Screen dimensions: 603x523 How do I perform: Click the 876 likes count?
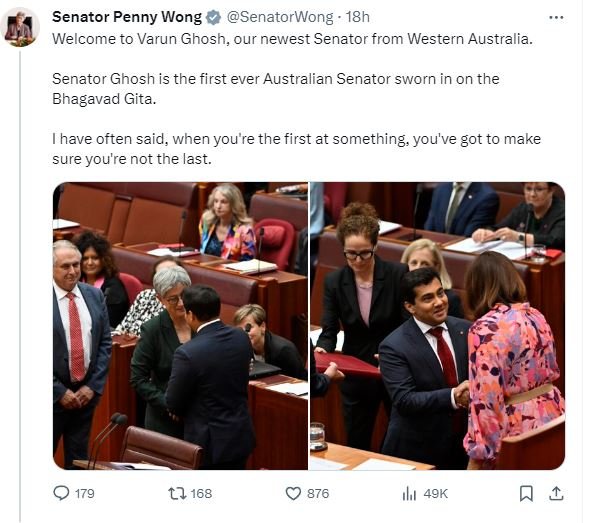pos(318,493)
